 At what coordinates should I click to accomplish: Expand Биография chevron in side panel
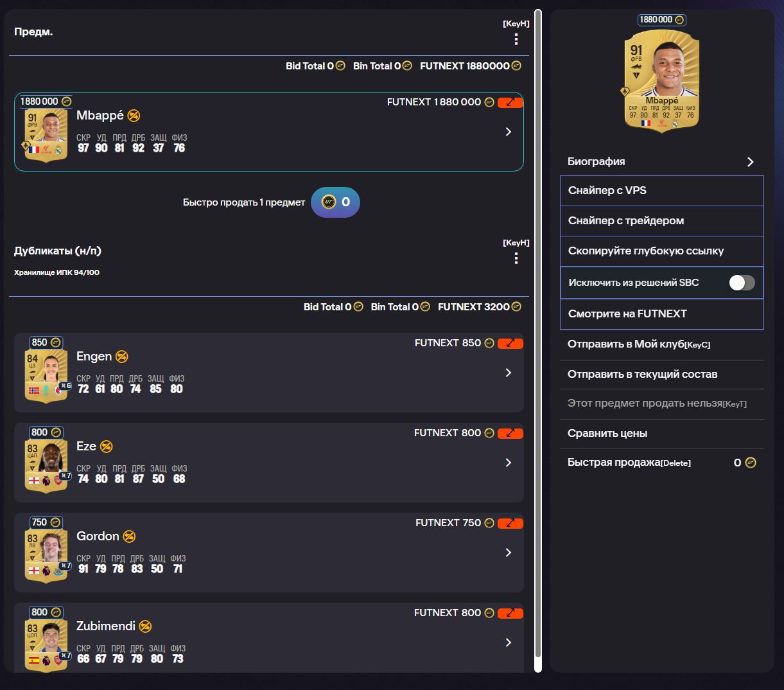click(x=750, y=162)
